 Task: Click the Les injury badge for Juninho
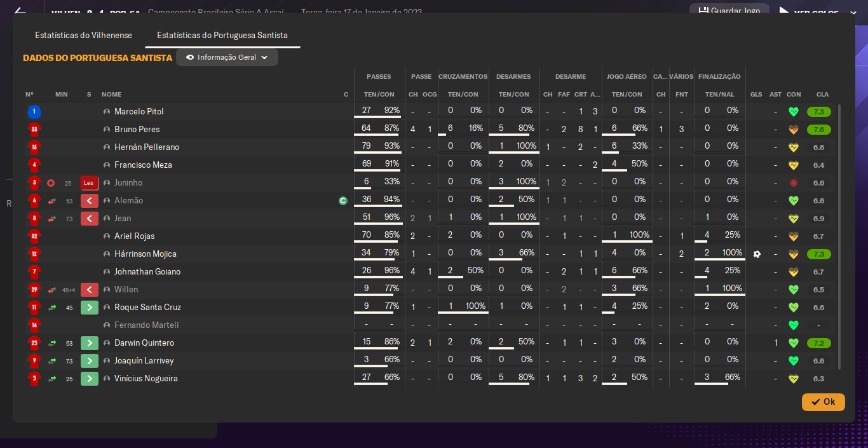pos(89,183)
